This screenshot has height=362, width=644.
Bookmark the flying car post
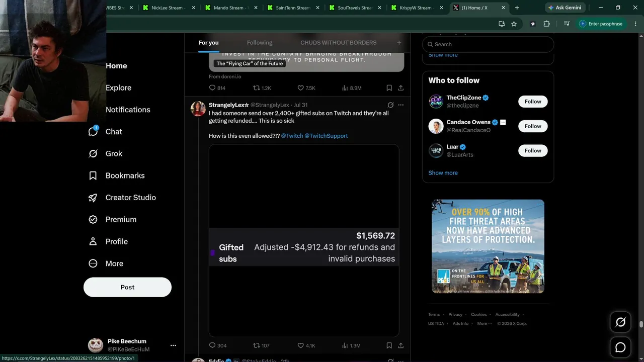click(389, 88)
